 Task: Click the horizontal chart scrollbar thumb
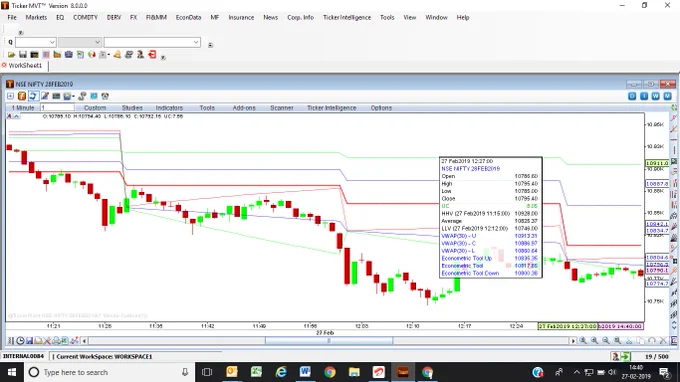(x=329, y=341)
